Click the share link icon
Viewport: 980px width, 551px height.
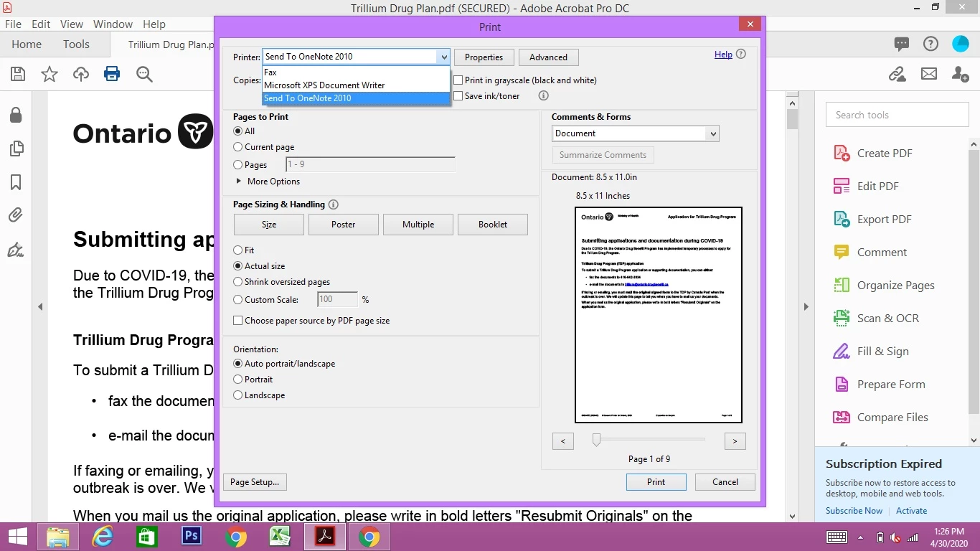click(x=897, y=74)
